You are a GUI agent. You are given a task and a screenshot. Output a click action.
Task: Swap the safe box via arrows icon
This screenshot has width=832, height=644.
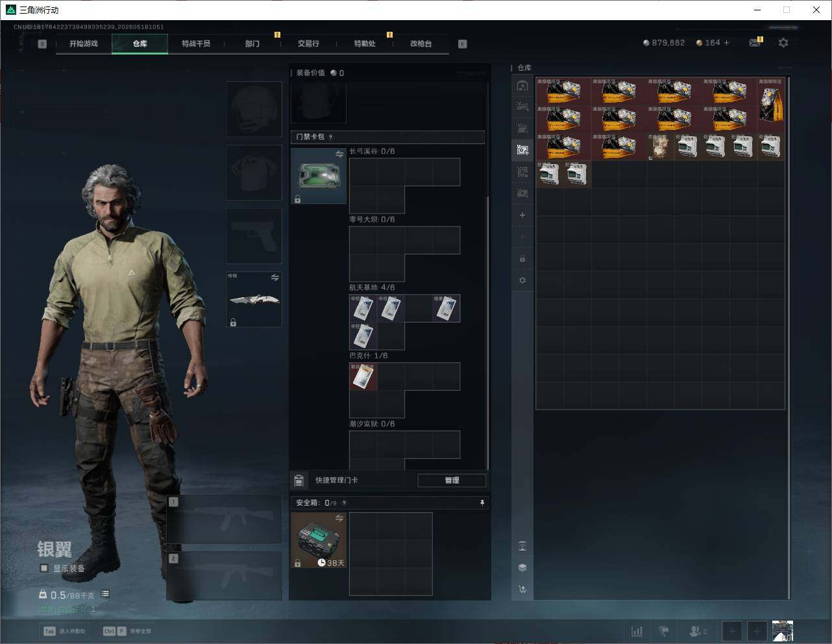coord(339,518)
